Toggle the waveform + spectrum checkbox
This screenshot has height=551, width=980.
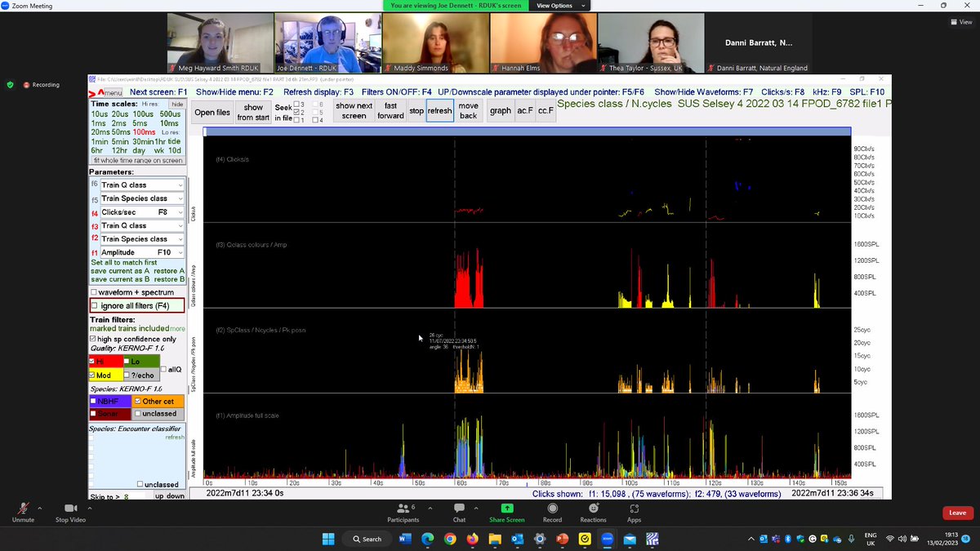pos(95,292)
